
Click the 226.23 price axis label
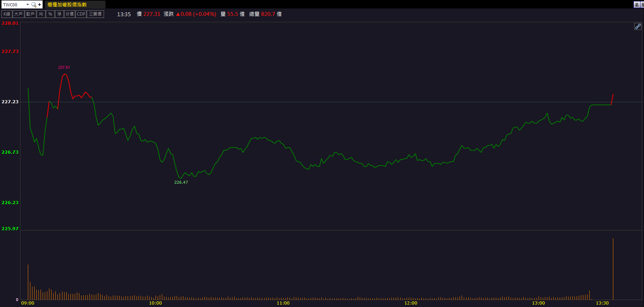(x=10, y=203)
